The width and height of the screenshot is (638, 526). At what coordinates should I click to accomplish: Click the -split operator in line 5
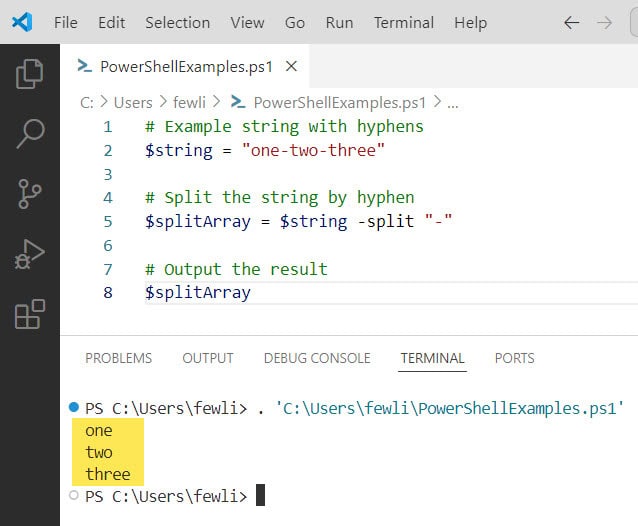(x=385, y=222)
